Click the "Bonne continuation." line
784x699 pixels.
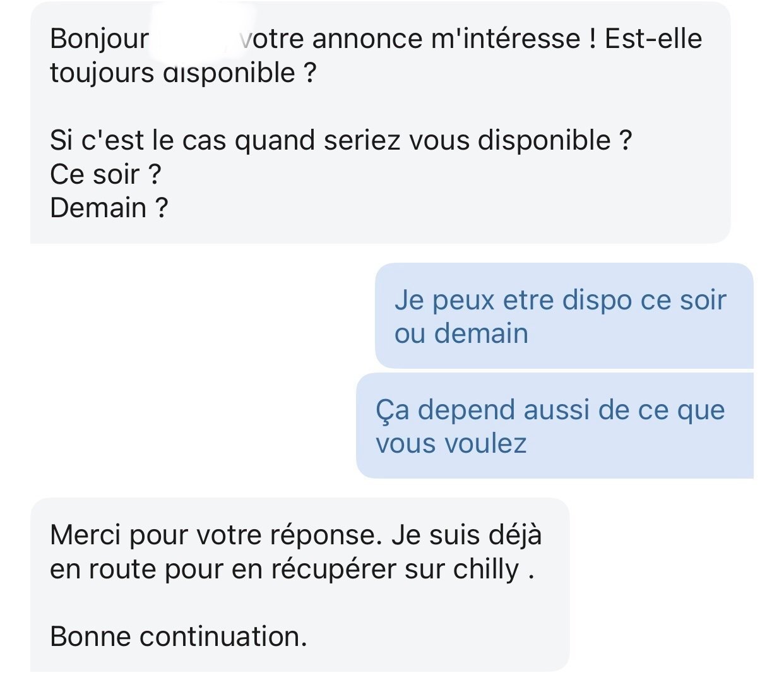click(178, 636)
